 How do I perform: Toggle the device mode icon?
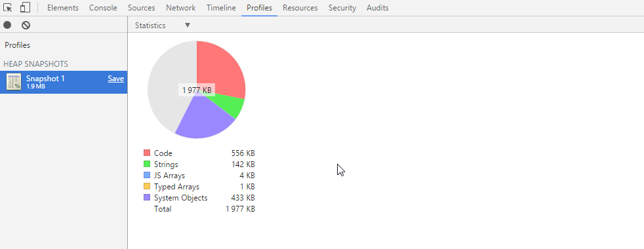point(26,7)
